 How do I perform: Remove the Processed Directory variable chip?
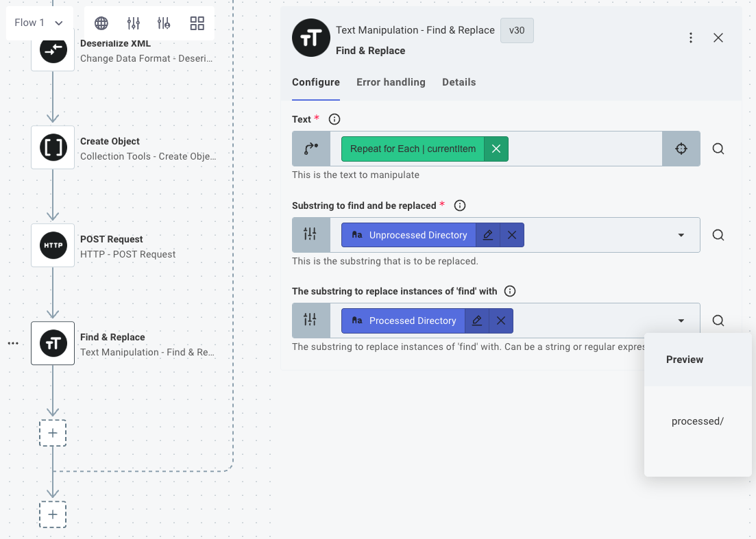(501, 321)
